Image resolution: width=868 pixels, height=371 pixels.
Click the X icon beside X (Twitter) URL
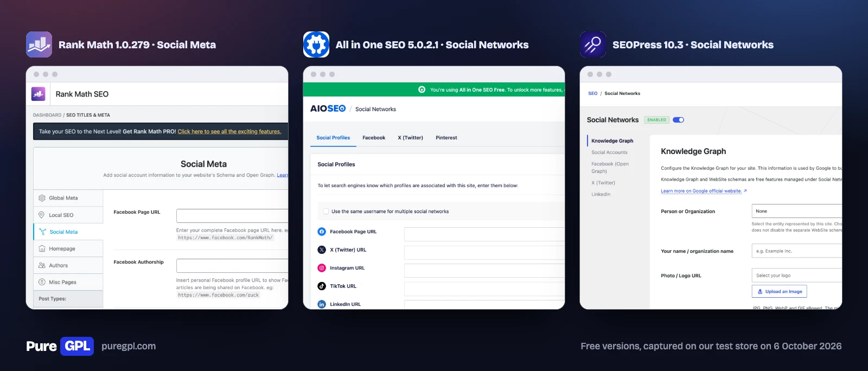pos(322,250)
